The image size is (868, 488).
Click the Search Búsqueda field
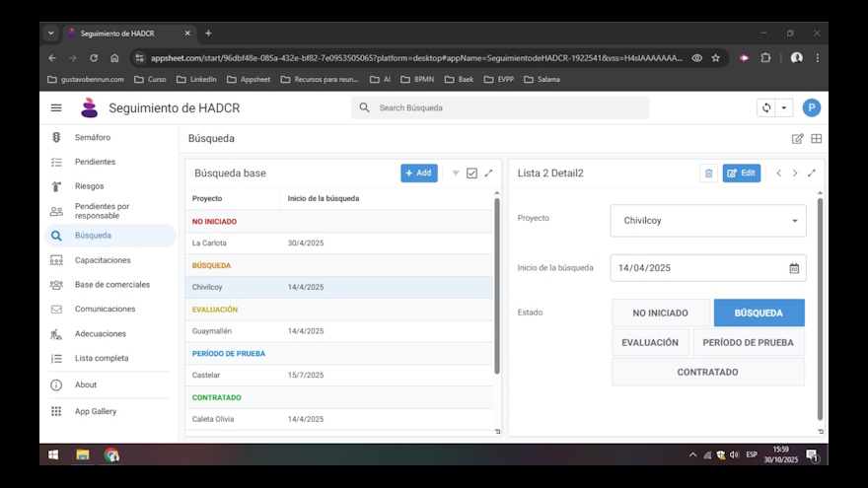pyautogui.click(x=508, y=107)
